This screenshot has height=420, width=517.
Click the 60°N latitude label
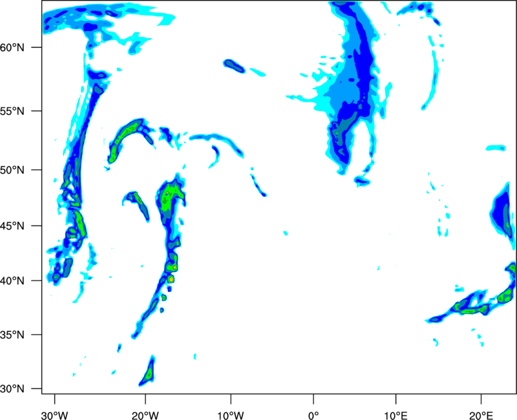click(x=12, y=48)
